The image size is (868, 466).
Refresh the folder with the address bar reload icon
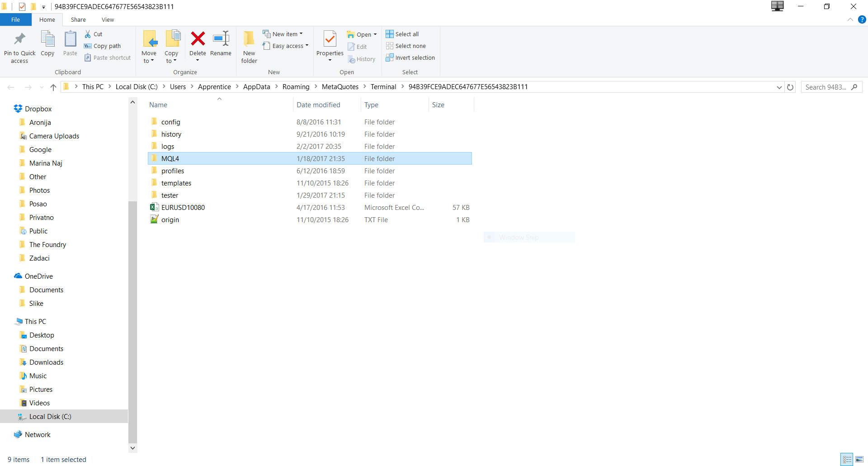coord(790,87)
